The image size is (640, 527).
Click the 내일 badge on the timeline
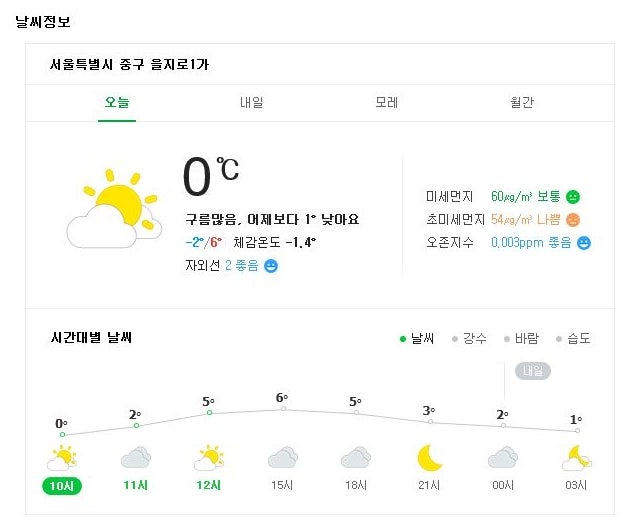point(533,371)
